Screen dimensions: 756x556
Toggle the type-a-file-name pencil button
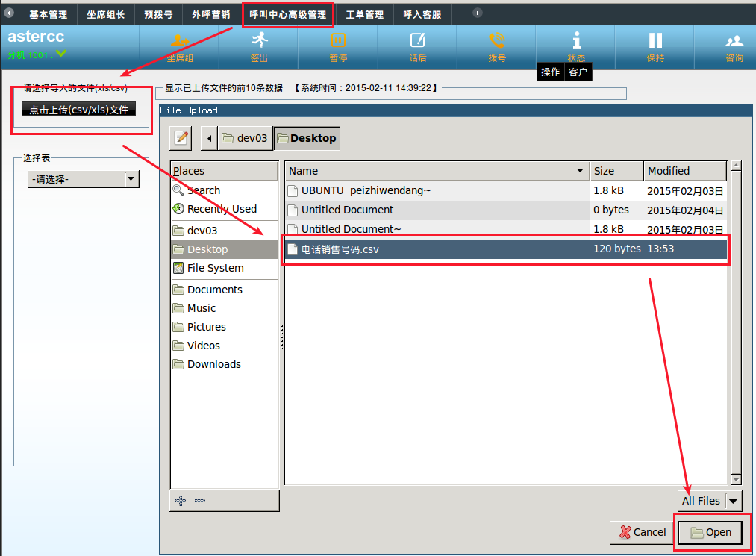point(181,138)
